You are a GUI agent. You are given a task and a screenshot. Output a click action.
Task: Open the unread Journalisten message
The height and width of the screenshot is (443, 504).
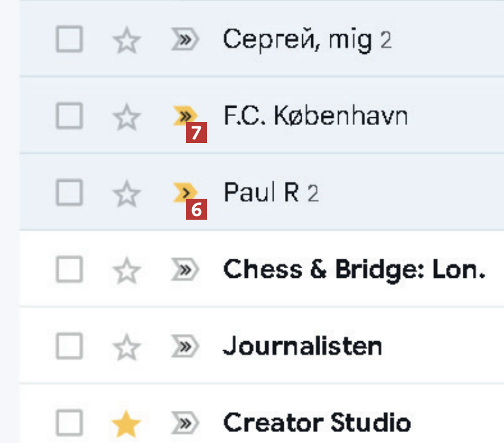302,347
